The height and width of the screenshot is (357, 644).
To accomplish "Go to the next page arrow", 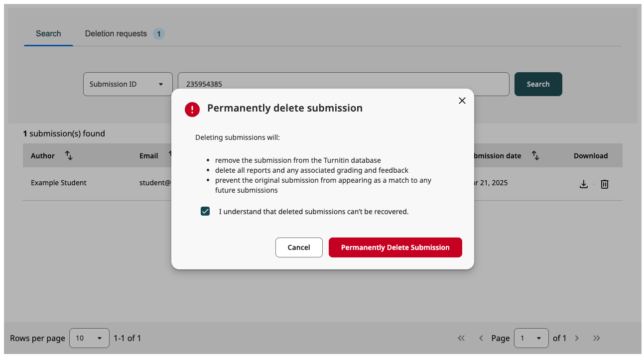I will 577,338.
